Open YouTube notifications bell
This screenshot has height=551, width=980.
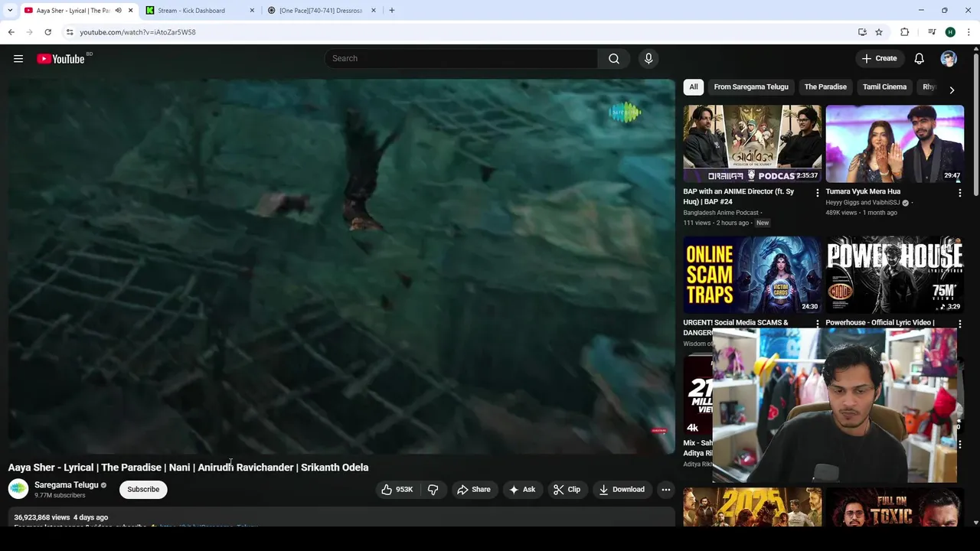click(x=919, y=58)
